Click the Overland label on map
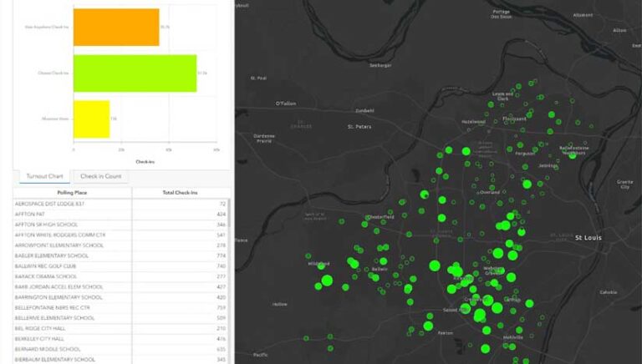The image size is (642, 364). (x=490, y=192)
